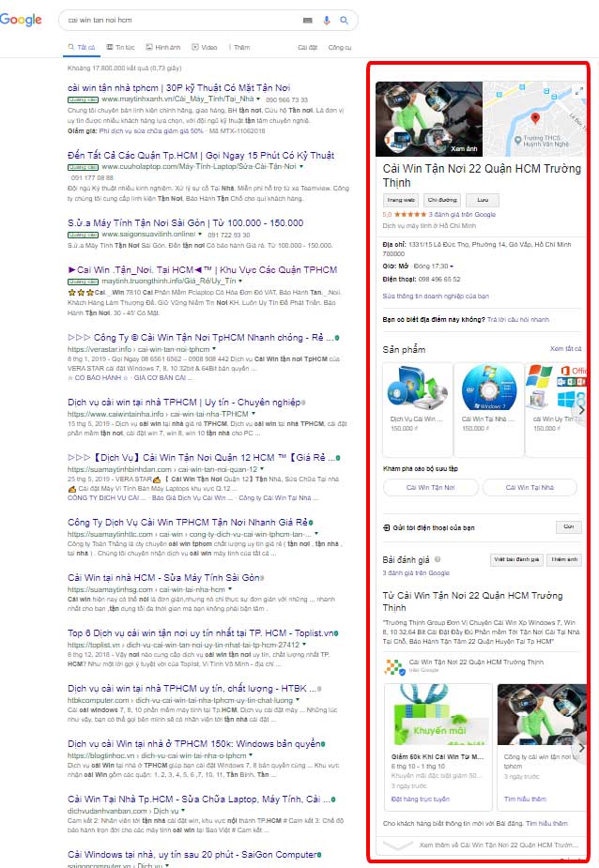The image size is (599, 868).
Task: Expand dropdown arrow beside www.saigonsuavitinh.online URL
Action: point(200,235)
